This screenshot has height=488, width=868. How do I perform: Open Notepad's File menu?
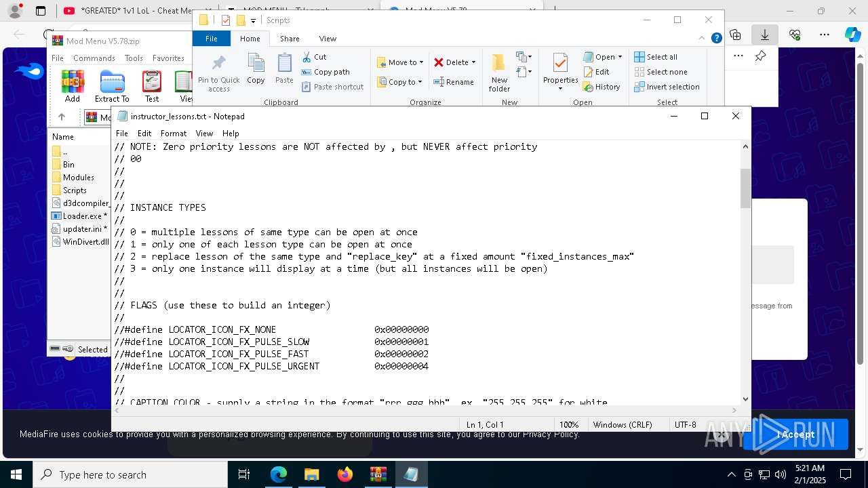122,134
